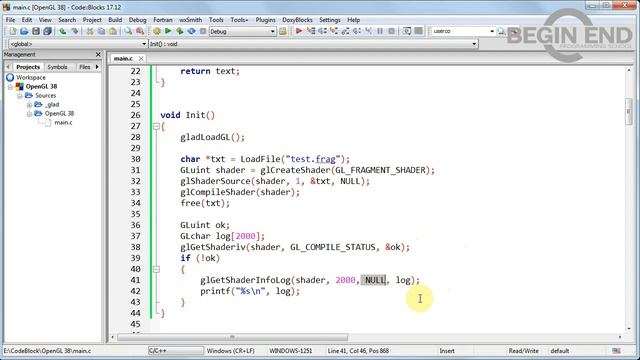The width and height of the screenshot is (640, 360).
Task: Click the Cut scissors icon
Action: [x=90, y=31]
